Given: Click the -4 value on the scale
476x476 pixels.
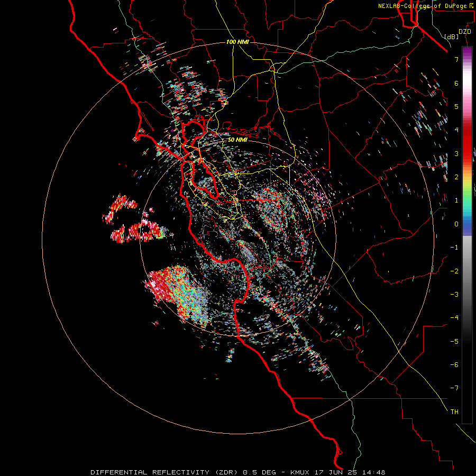Looking at the screenshot, I should pyautogui.click(x=454, y=317).
